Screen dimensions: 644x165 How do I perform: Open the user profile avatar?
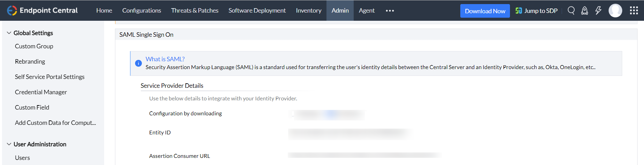pyautogui.click(x=615, y=11)
